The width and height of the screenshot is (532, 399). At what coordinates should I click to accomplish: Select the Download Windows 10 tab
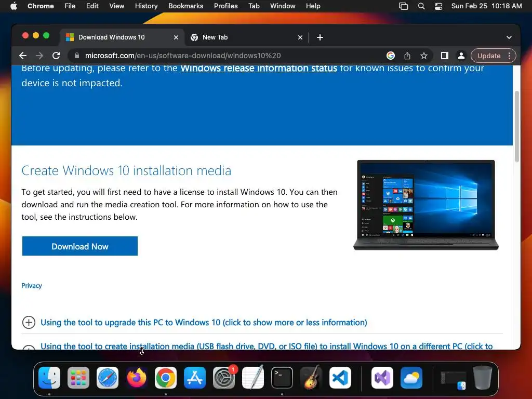click(x=123, y=37)
